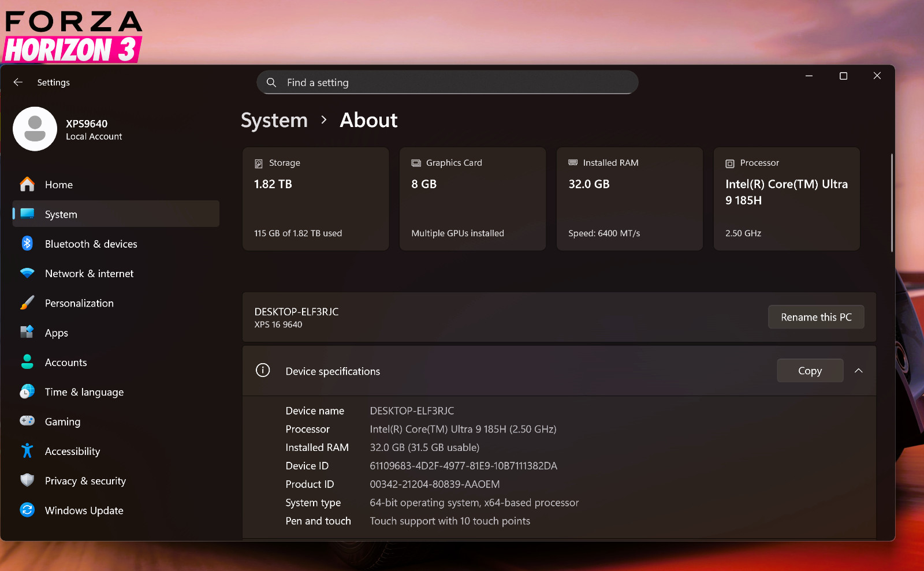Click the vertical scrollbar on the right
Screen dimensions: 924x571
[x=892, y=202]
